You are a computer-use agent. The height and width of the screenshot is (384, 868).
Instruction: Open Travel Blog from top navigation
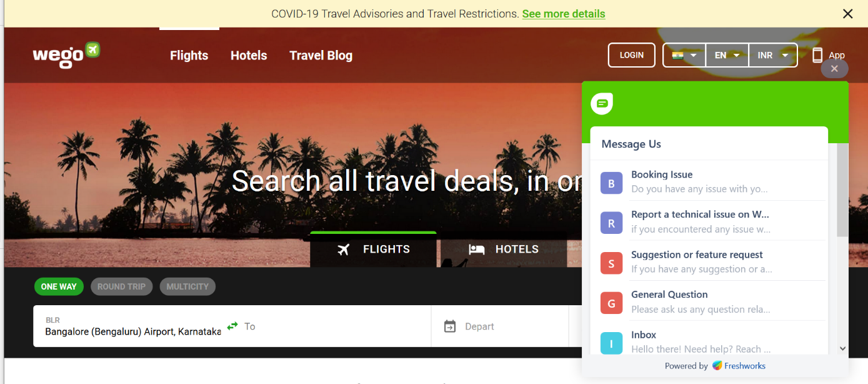[321, 56]
